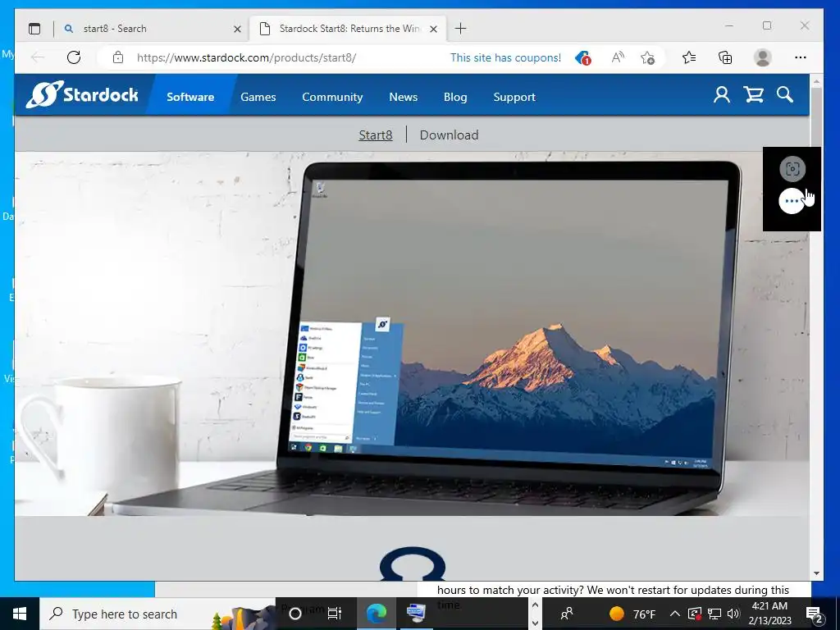This screenshot has height=630, width=840.
Task: View site information via the lock icon
Action: (x=118, y=57)
